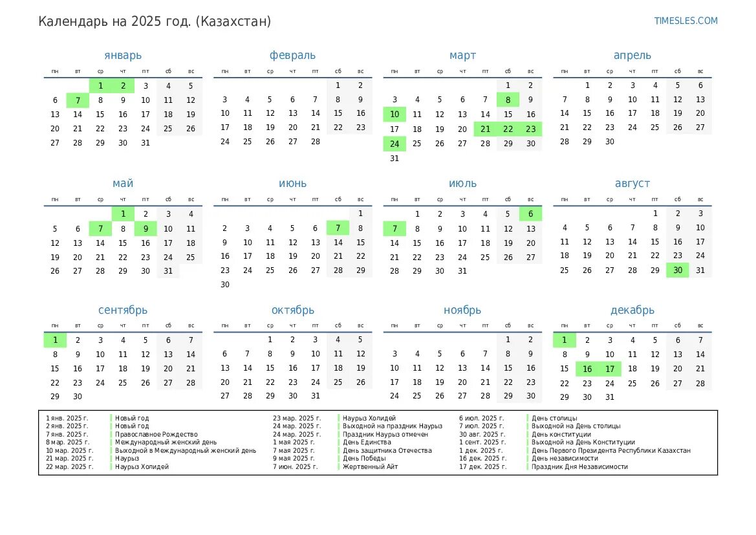
Task: Click 'Жертвенный Айт' legend entry
Action: 371,466
